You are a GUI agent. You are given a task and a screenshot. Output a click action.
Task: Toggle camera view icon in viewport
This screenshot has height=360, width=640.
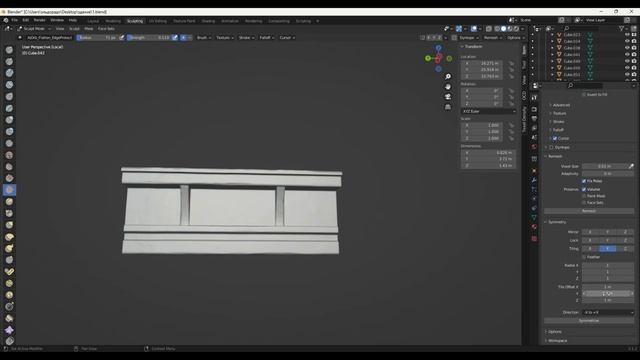(448, 96)
